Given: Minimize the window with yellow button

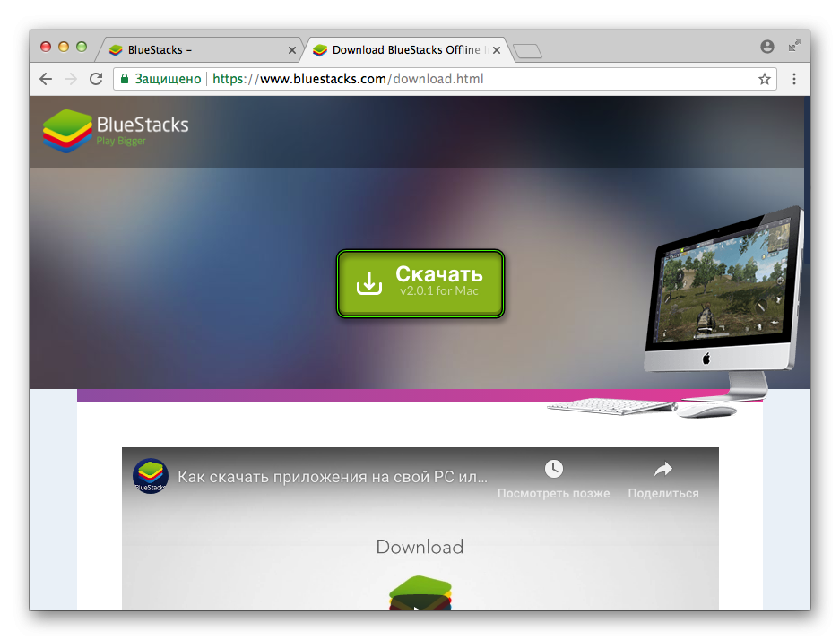Looking at the screenshot, I should [64, 48].
